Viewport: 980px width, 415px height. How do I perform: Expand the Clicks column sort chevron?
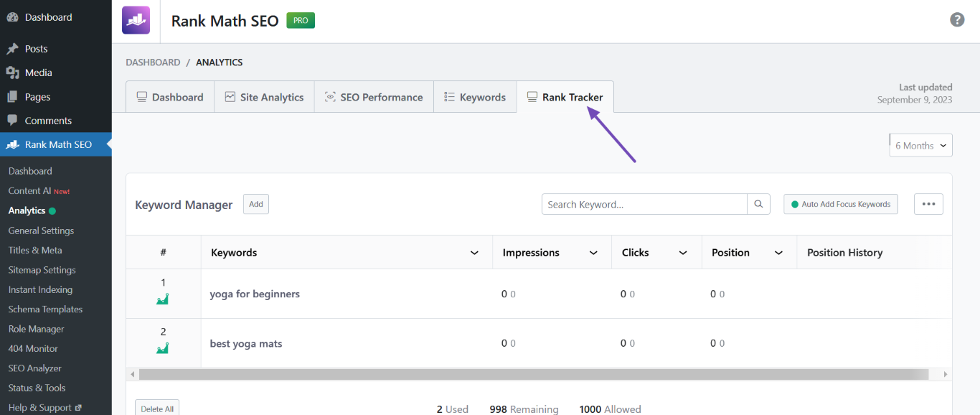683,253
